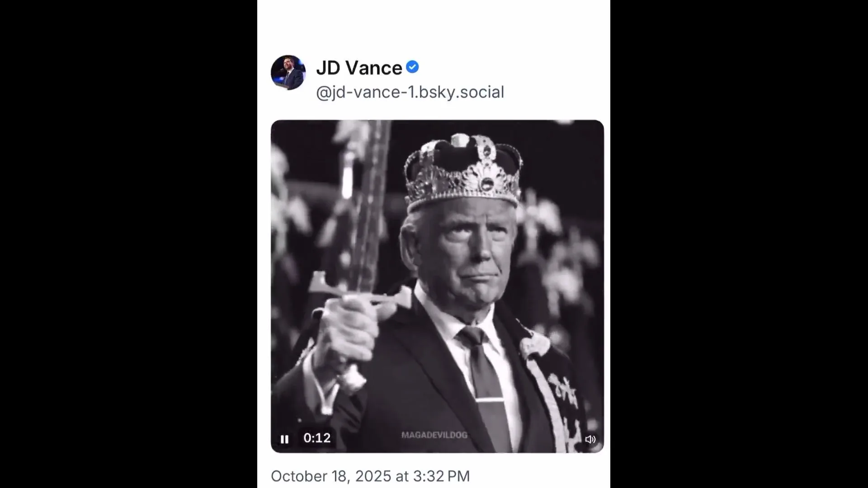Screen dimensions: 868x488
Task: Open the JD Vance profile avatar
Action: (288, 72)
